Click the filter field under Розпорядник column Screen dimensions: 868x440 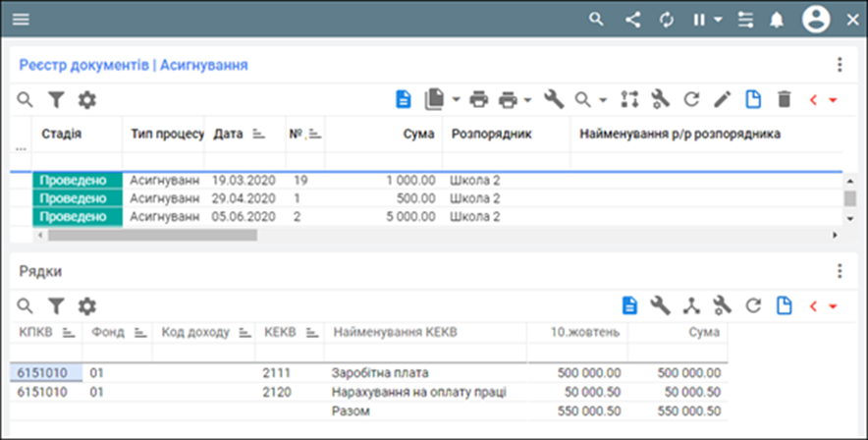[x=506, y=159]
